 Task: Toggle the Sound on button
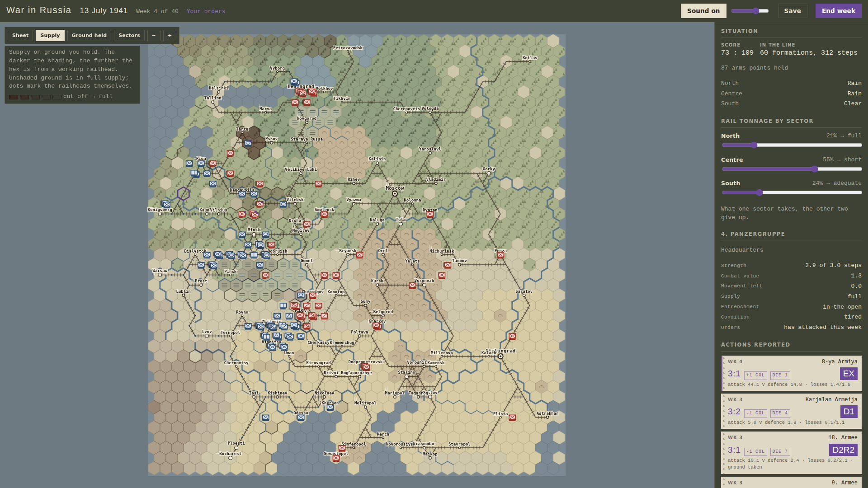click(x=703, y=11)
